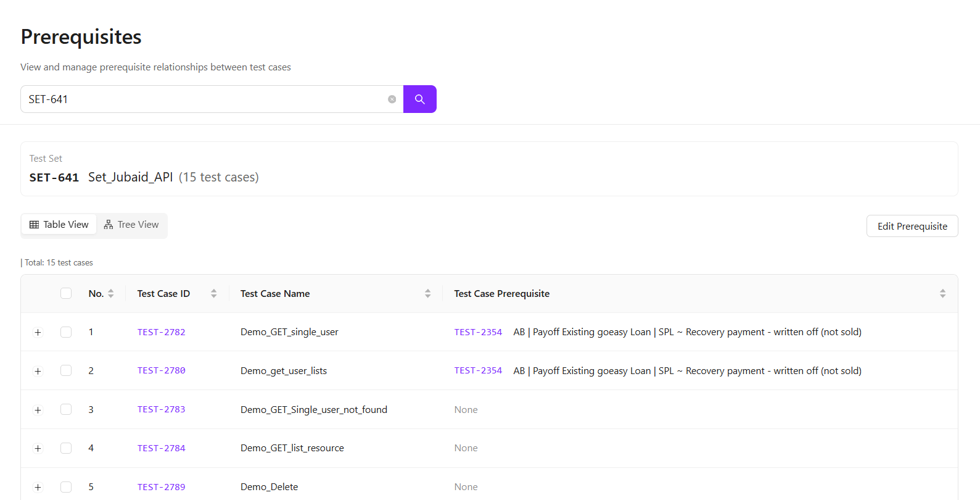The image size is (980, 500).
Task: Switch to Tree View
Action: click(x=131, y=225)
